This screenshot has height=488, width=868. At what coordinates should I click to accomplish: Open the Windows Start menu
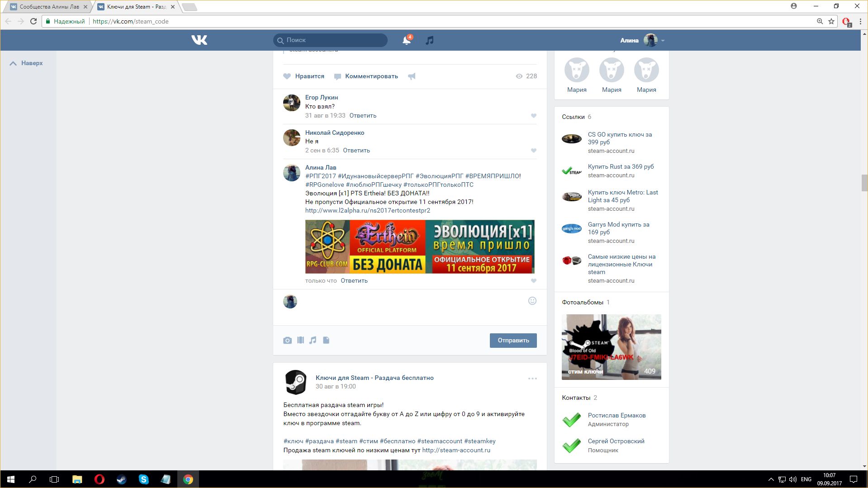point(11,479)
